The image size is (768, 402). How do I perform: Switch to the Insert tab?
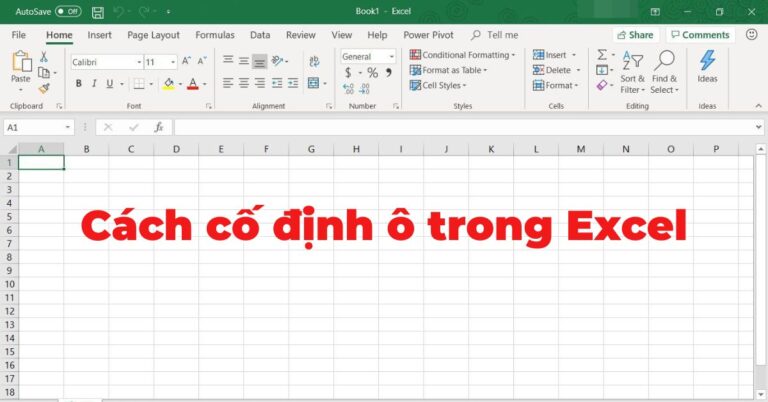[99, 35]
